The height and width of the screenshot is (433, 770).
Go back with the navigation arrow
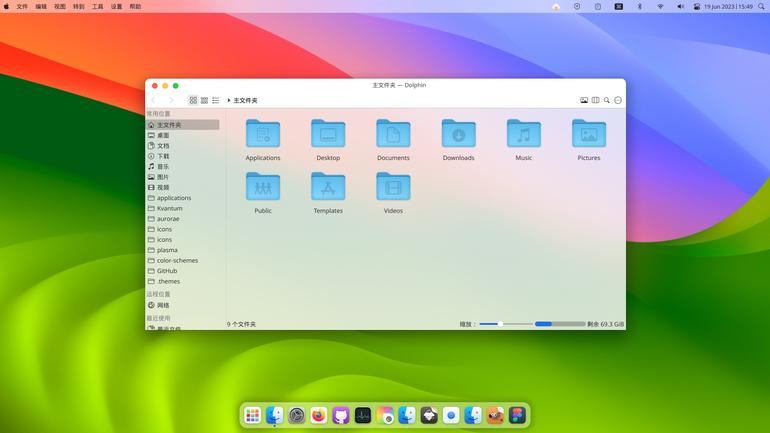[x=154, y=100]
